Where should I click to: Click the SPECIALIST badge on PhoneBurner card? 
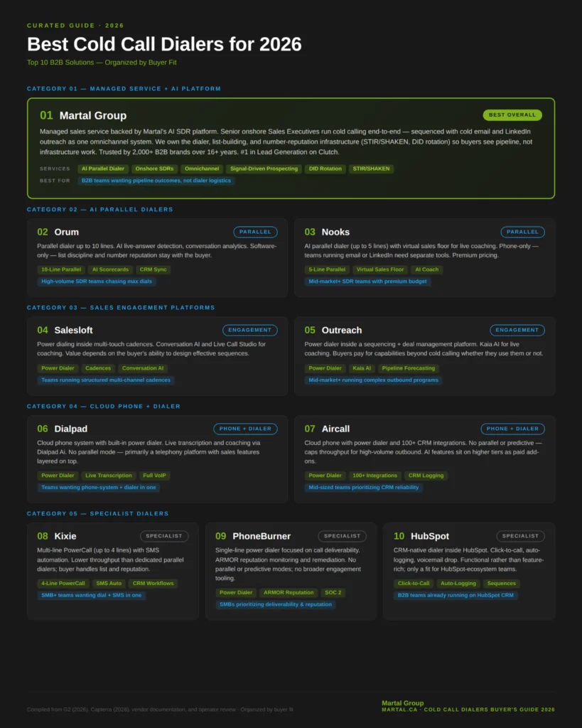(342, 536)
